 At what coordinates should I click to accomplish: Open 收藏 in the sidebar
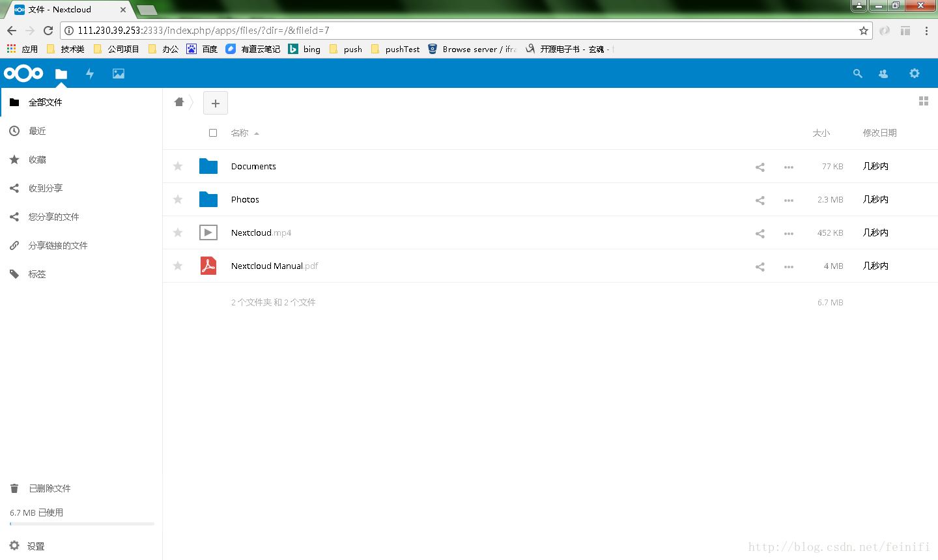(x=37, y=159)
